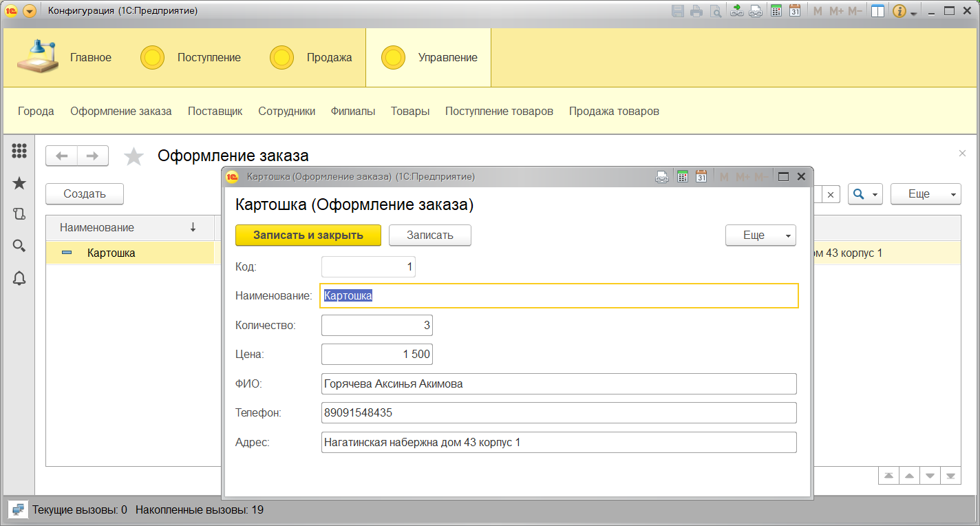Click Записать и закрыть button
980x526 pixels.
click(308, 235)
